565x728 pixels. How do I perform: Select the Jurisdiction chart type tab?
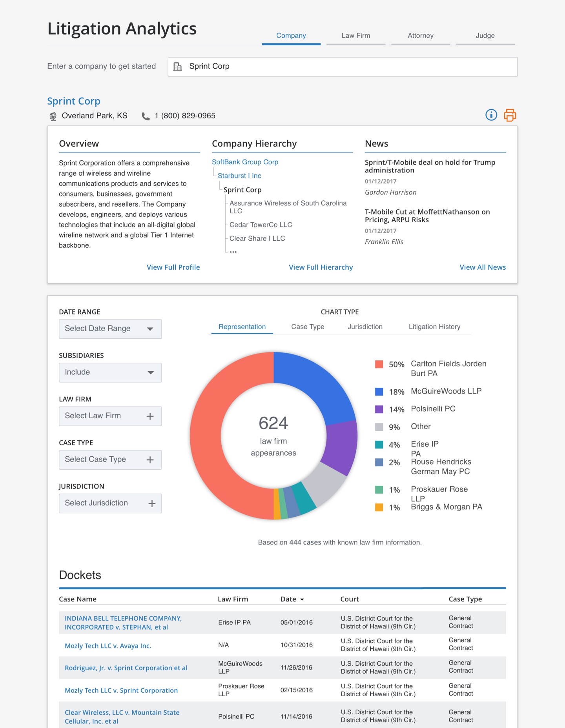pyautogui.click(x=365, y=327)
